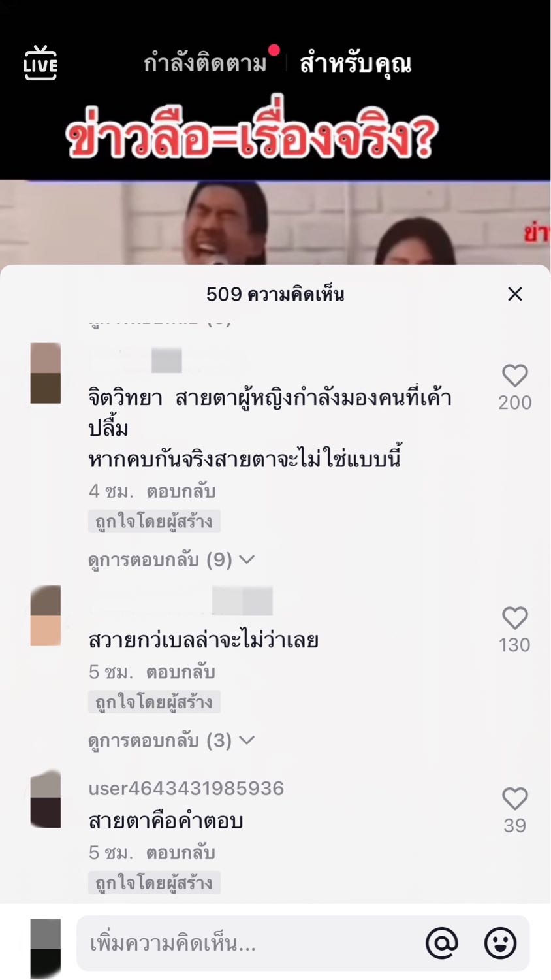This screenshot has height=980, width=551.
Task: Reply to the สายตาคือคำตอบ comment
Action: (x=181, y=853)
